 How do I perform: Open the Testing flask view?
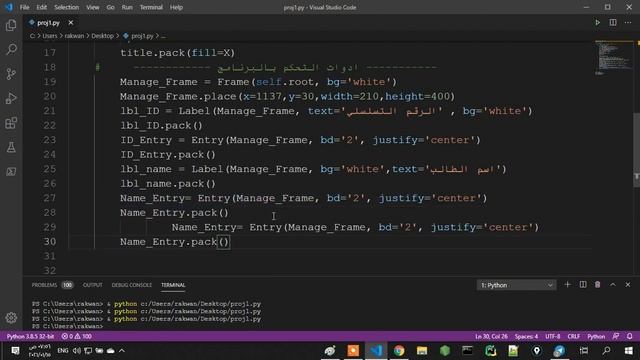11,147
